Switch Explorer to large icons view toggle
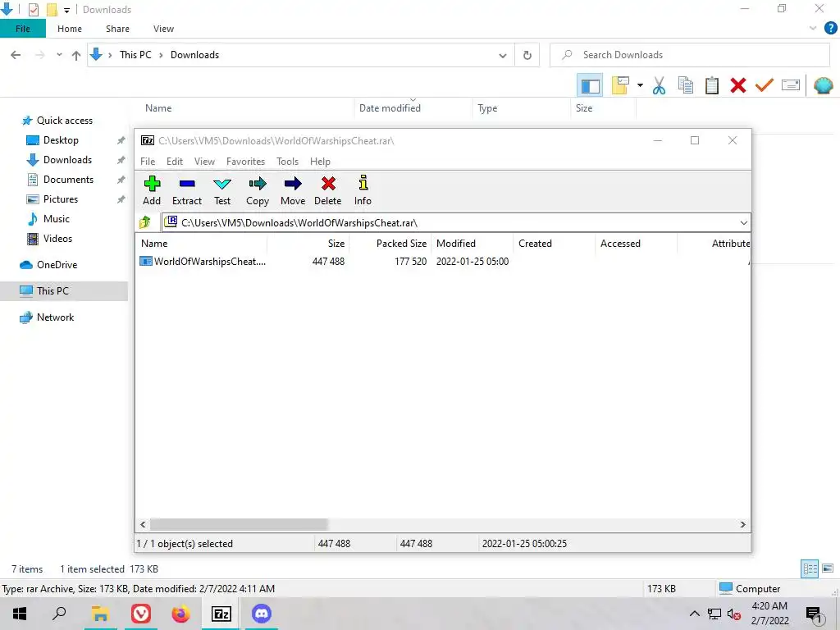This screenshot has height=630, width=840. click(x=827, y=568)
